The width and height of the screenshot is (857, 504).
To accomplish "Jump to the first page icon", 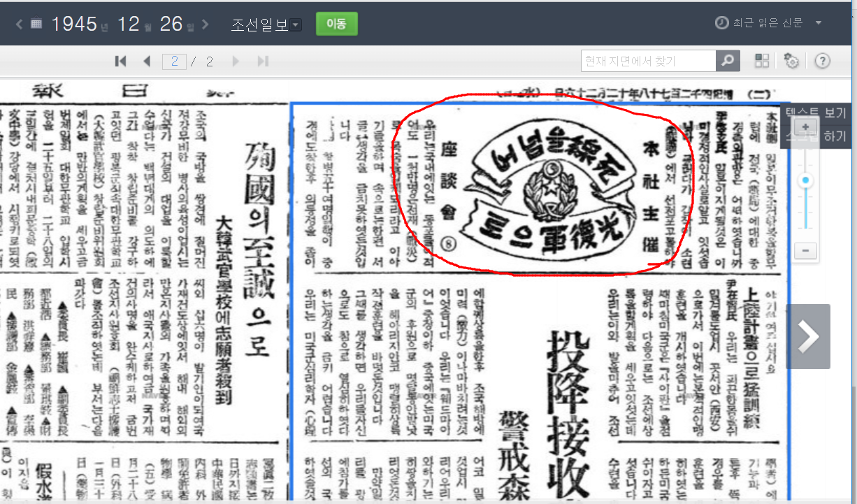I will pyautogui.click(x=120, y=62).
